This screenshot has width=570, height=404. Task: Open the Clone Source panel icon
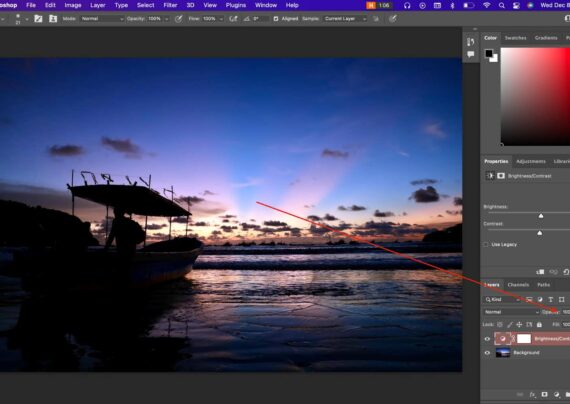click(53, 19)
